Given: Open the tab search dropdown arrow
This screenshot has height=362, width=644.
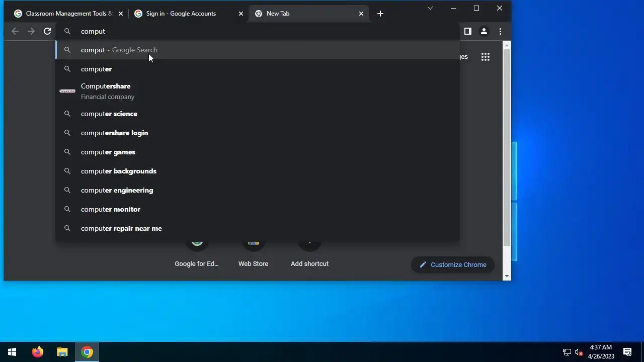Looking at the screenshot, I should 430,8.
